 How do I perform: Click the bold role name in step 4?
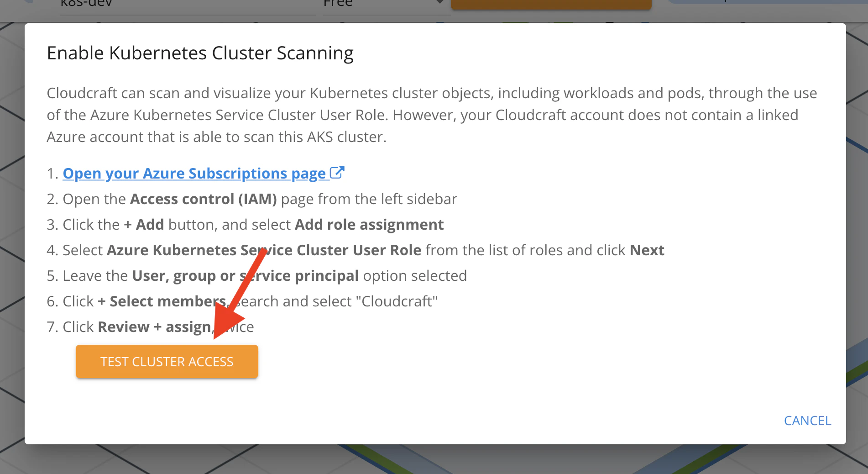tap(264, 250)
